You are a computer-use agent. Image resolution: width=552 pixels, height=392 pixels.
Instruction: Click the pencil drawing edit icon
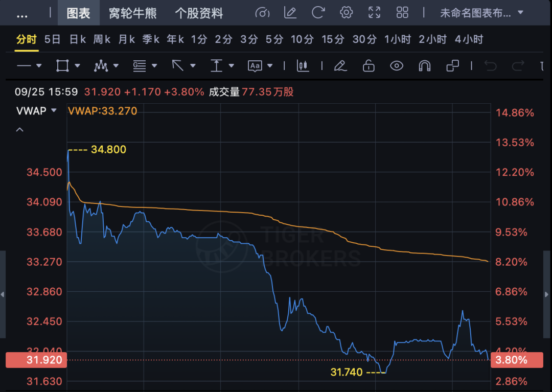(x=340, y=65)
